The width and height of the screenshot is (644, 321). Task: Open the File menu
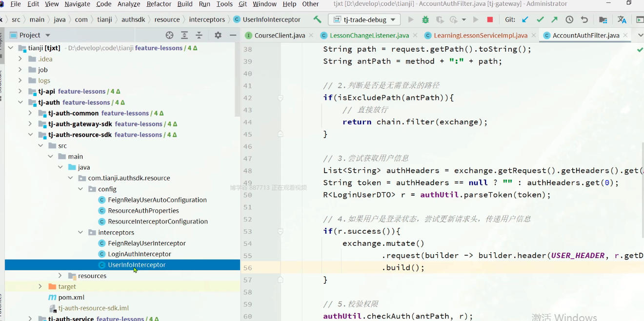15,4
